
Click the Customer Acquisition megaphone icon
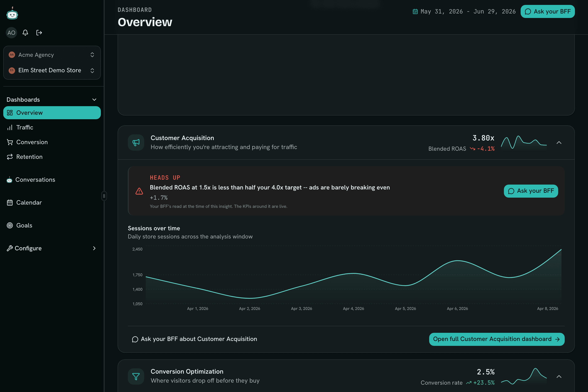136,143
